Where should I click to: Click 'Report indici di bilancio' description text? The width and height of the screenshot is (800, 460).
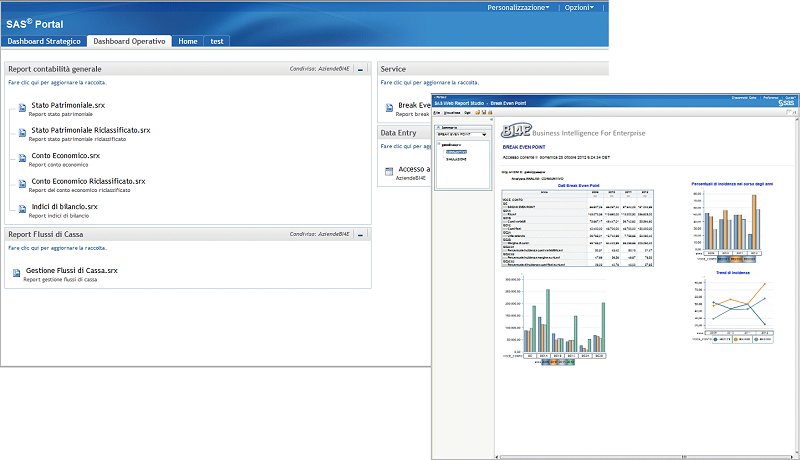click(59, 216)
